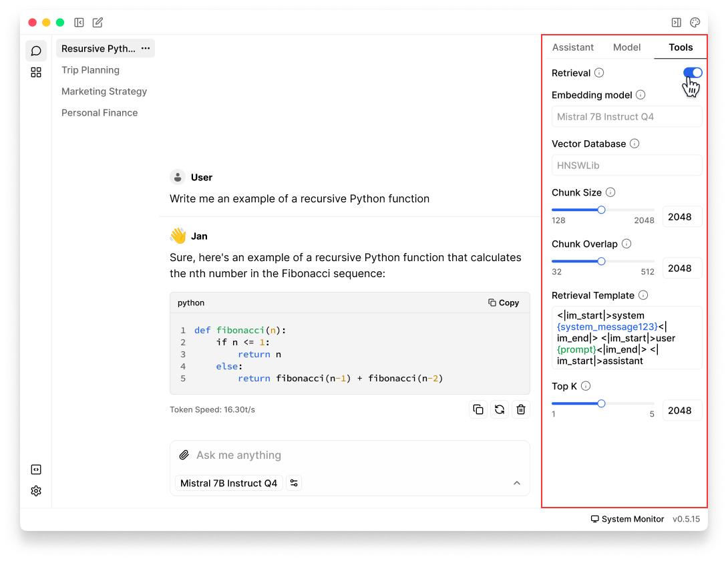Viewport: 728px width, 561px height.
Task: Toggle the right panel visibility icon
Action: coord(676,23)
